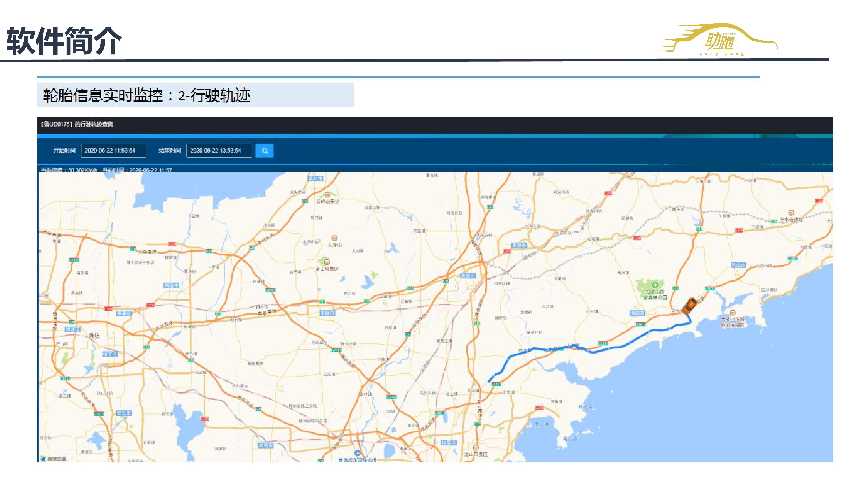
Task: Click the 开始时间 start time field
Action: [x=113, y=151]
